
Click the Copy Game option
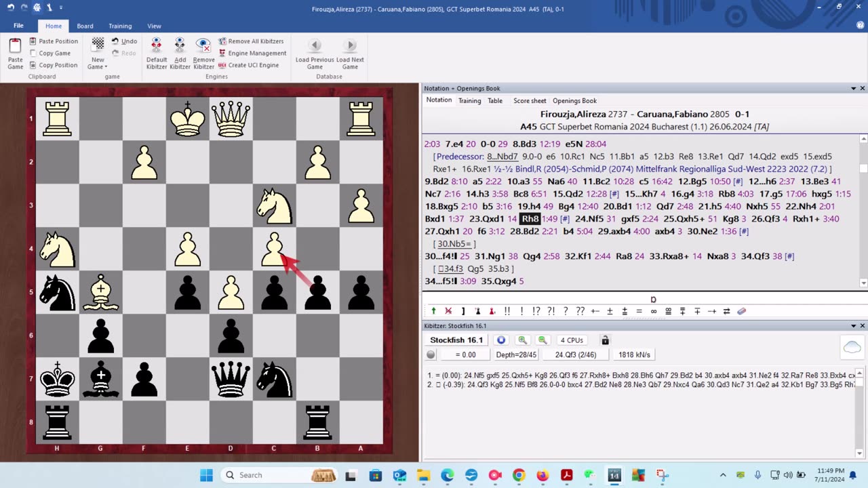coord(50,53)
